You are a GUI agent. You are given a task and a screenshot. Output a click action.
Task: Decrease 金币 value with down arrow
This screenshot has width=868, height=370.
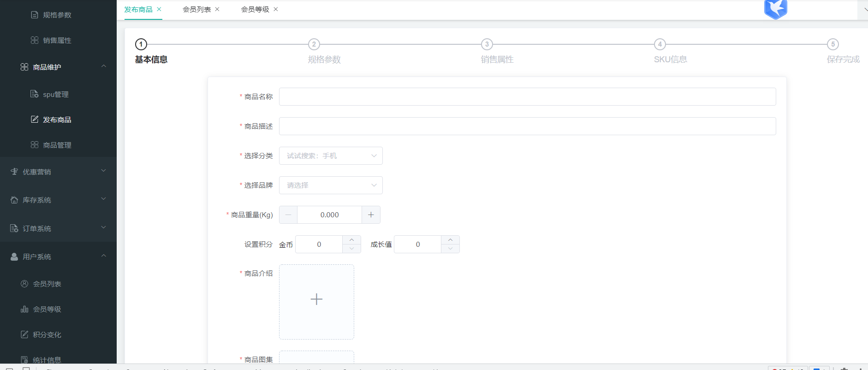point(352,249)
